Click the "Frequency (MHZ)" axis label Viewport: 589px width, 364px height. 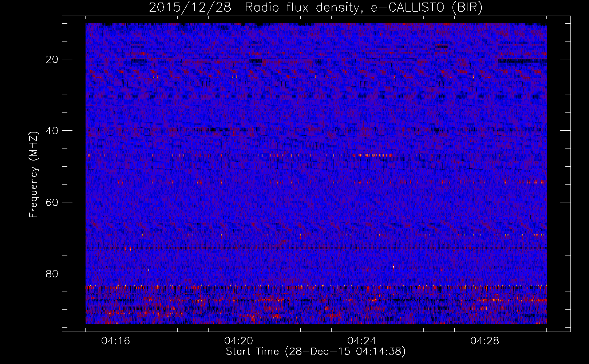pos(33,175)
